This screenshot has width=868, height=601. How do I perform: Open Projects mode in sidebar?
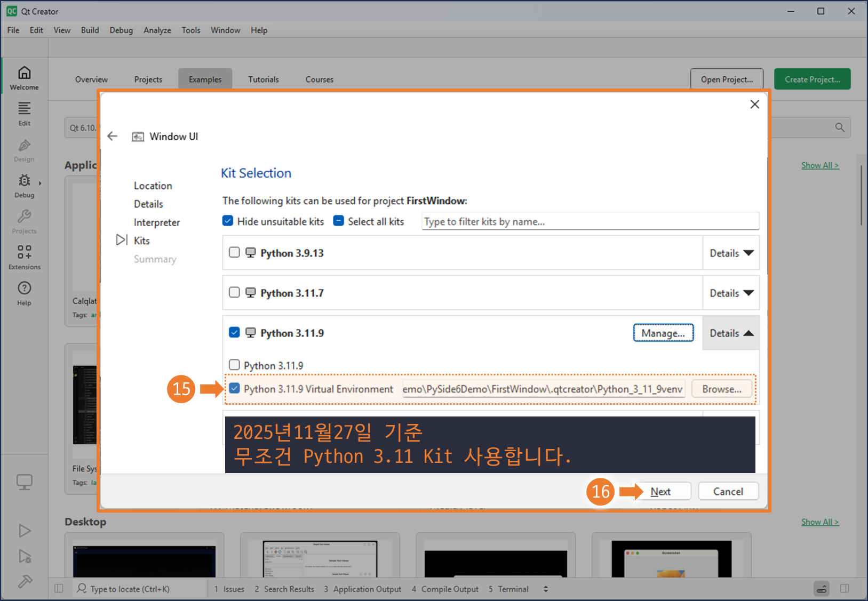click(x=24, y=222)
